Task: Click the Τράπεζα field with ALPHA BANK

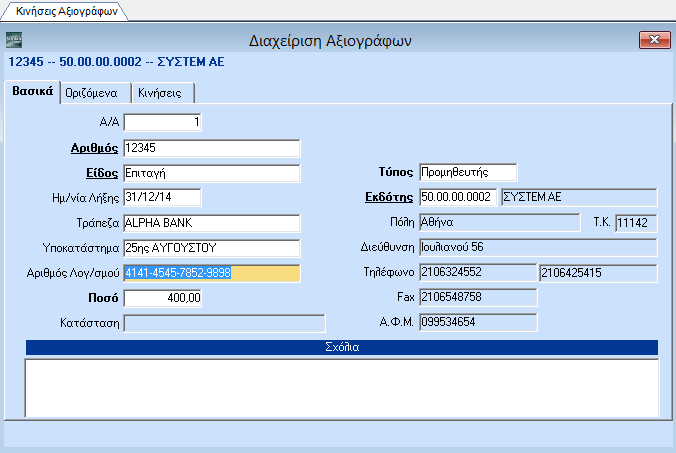Action: click(x=212, y=223)
